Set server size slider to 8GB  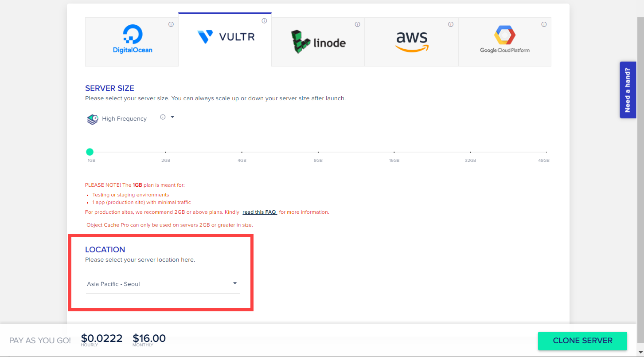coord(318,152)
